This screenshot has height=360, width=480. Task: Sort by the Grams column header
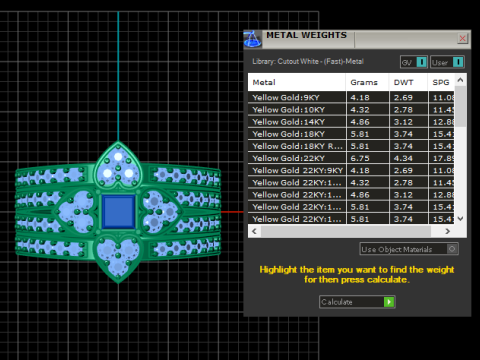tap(367, 82)
